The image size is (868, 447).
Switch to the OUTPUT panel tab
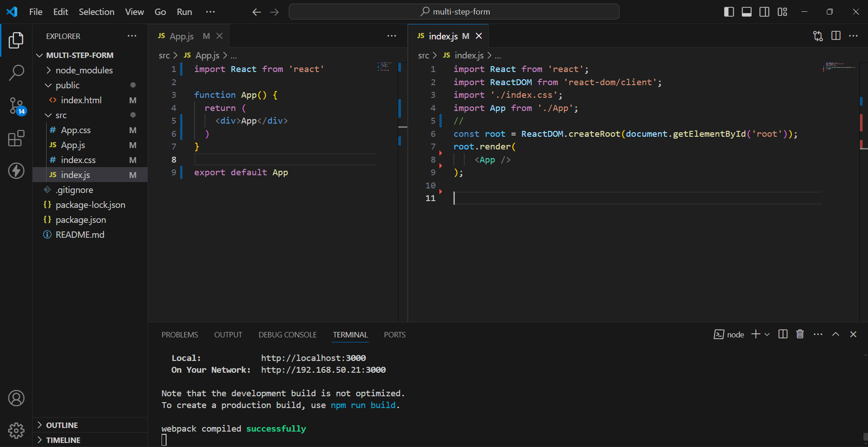coord(228,335)
